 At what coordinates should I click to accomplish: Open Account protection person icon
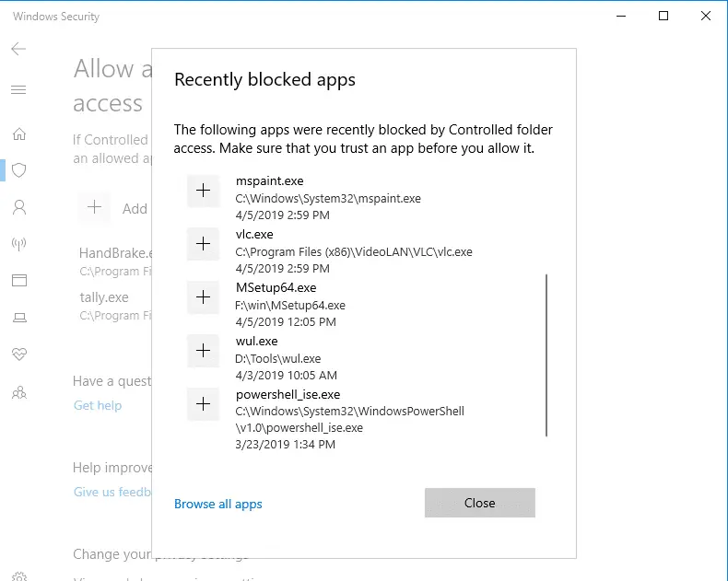pyautogui.click(x=19, y=207)
